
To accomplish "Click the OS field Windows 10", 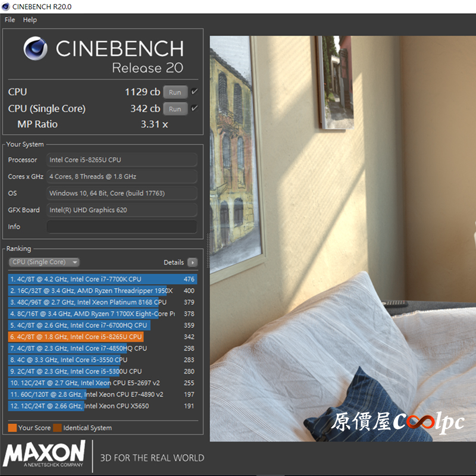I will click(122, 193).
